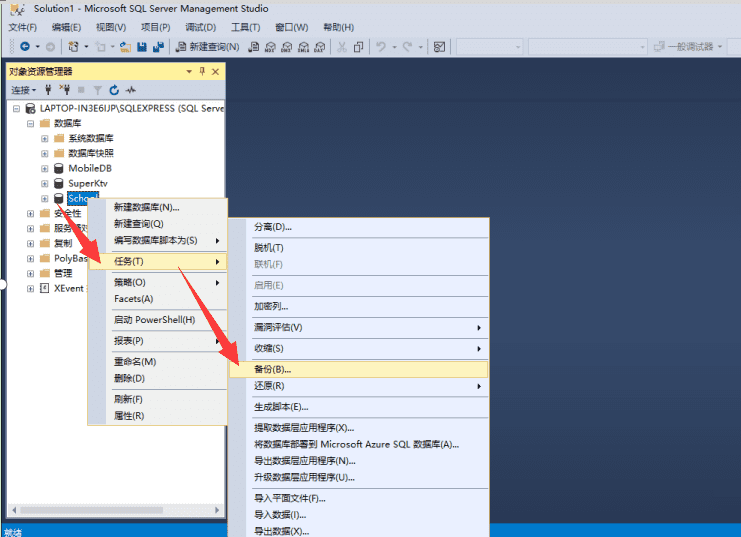Select the SuperKtv database icon
The width and height of the screenshot is (741, 537).
59,183
